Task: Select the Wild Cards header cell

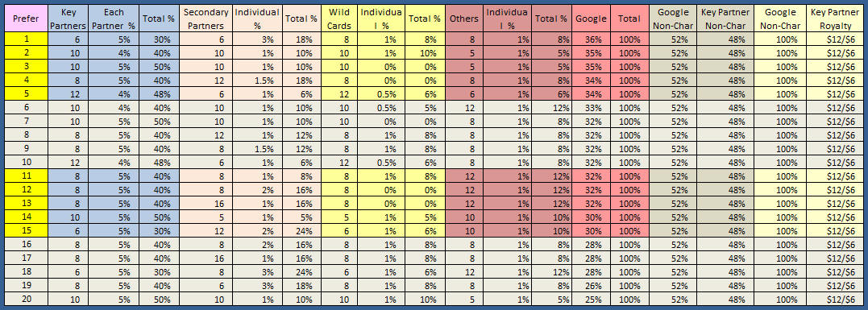Action: (339, 19)
